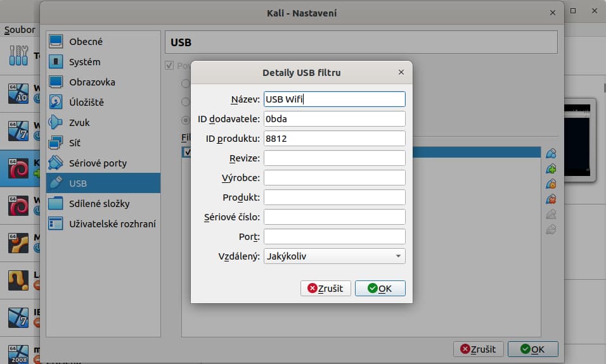606x364 pixels.
Task: Click the empty Výrobce field
Action: point(334,177)
